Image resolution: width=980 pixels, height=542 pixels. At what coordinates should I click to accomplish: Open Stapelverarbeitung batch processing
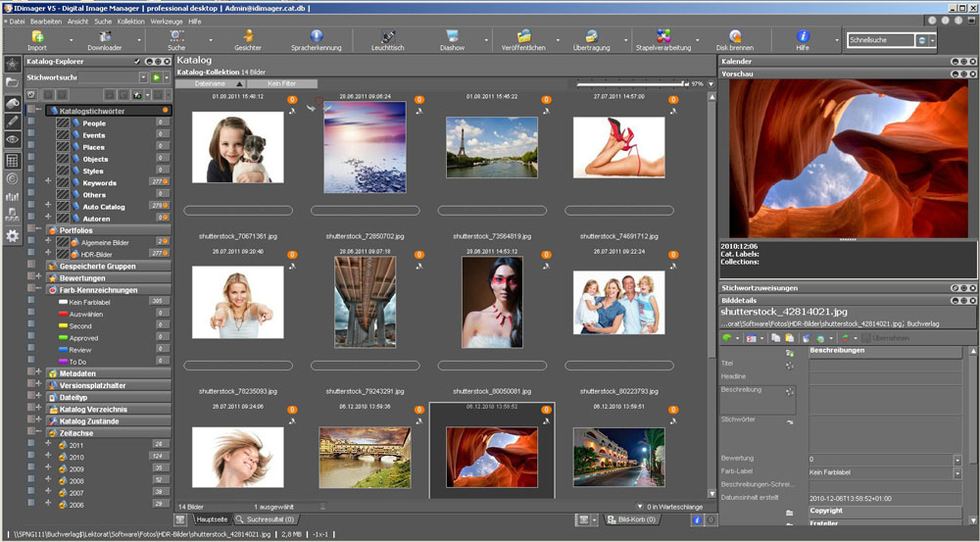[x=663, y=37]
